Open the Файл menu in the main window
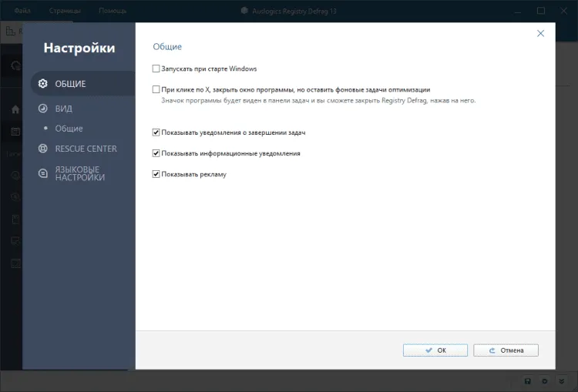578x392 pixels. pyautogui.click(x=22, y=11)
